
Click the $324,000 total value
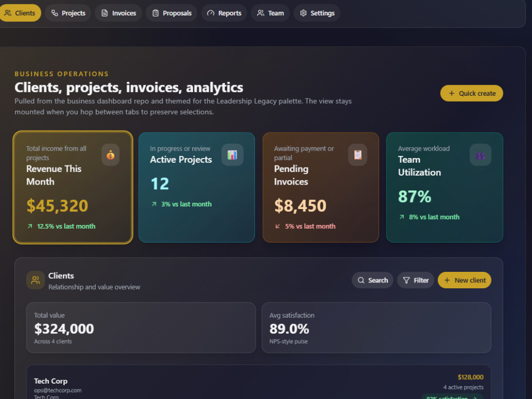[x=64, y=329]
